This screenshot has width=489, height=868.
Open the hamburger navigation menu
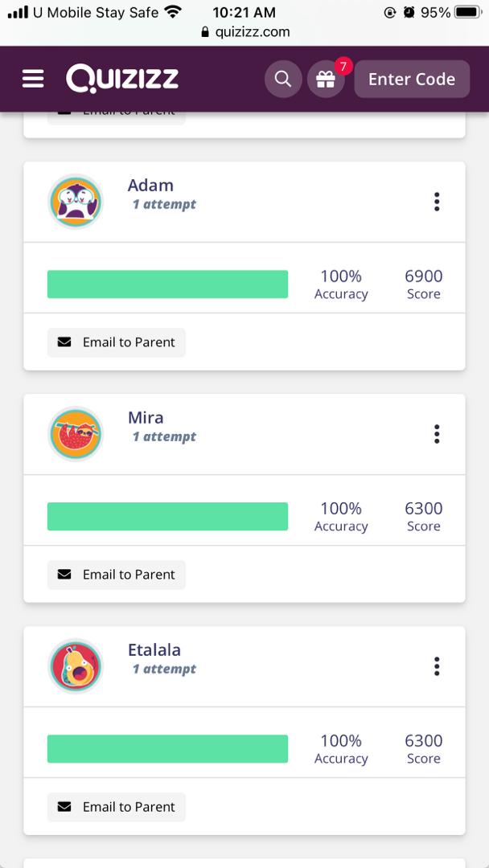[x=33, y=79]
